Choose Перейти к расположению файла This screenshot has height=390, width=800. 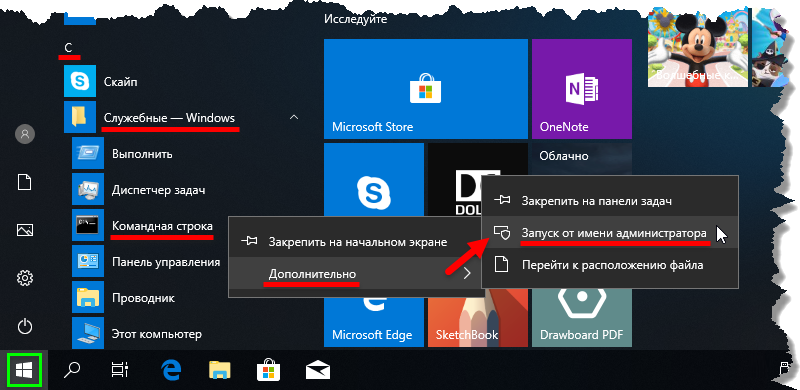610,265
